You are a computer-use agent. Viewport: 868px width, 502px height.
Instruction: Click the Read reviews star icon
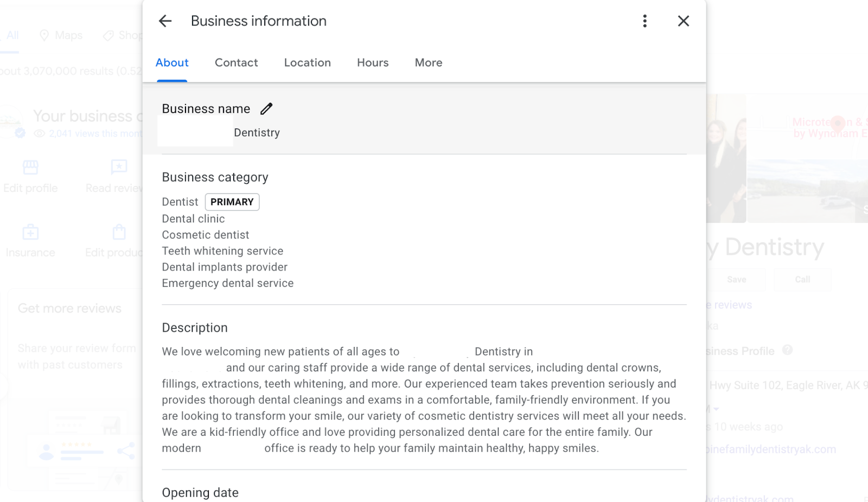pyautogui.click(x=119, y=168)
